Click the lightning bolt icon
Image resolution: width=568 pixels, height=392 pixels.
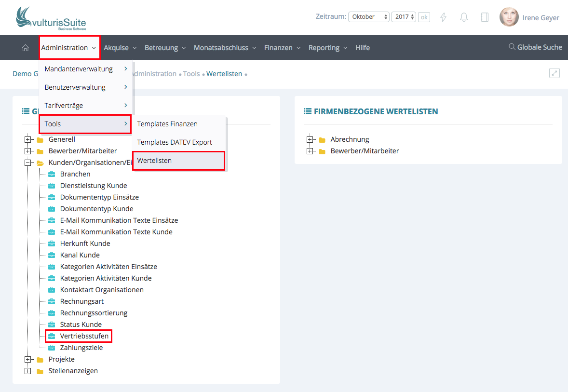click(x=444, y=17)
